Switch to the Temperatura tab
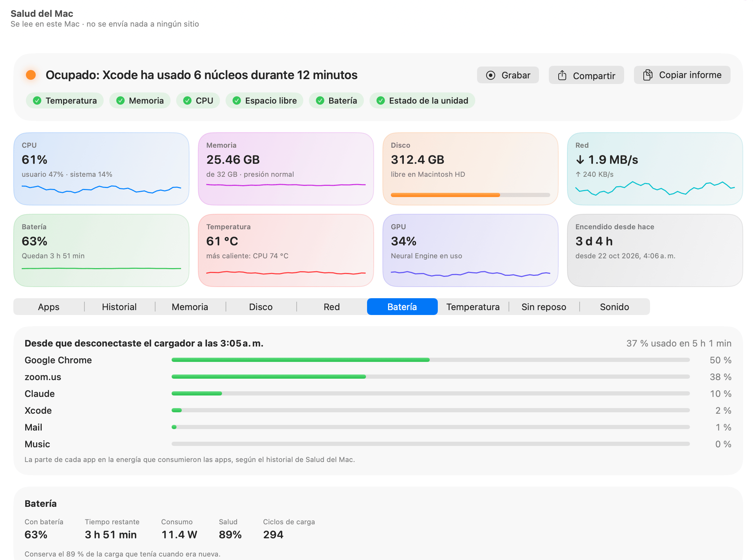The height and width of the screenshot is (560, 753). [x=473, y=307]
